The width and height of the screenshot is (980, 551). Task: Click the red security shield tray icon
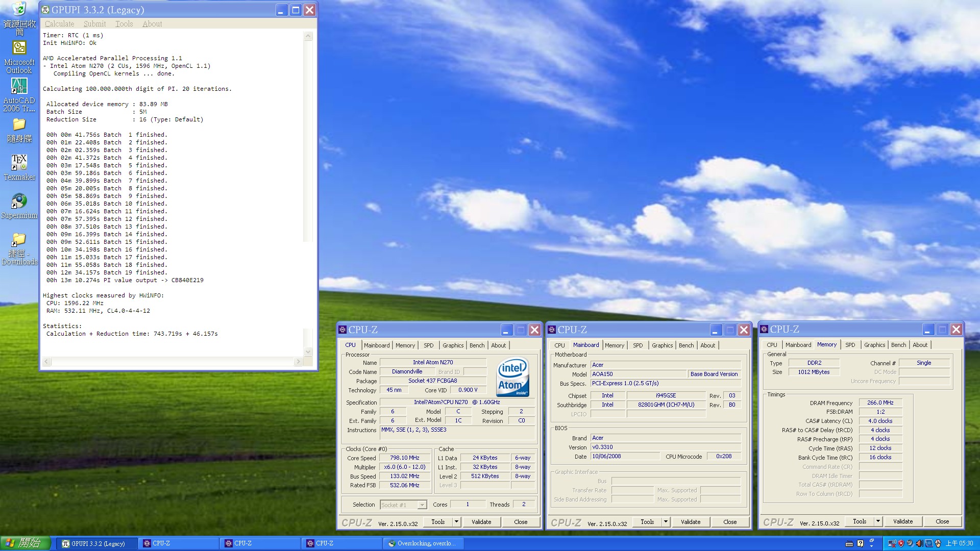[901, 543]
